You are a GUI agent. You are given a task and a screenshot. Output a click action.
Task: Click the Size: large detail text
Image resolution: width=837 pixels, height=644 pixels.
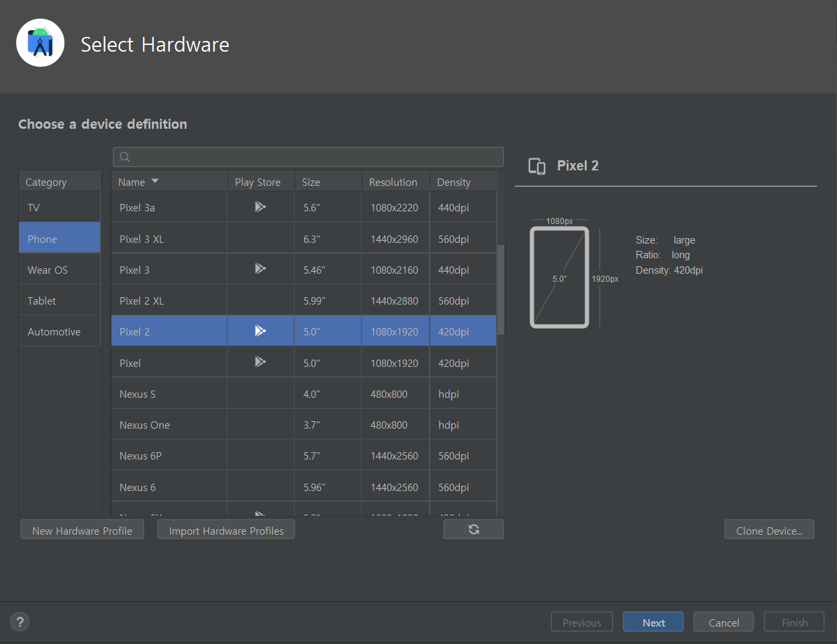click(x=665, y=240)
